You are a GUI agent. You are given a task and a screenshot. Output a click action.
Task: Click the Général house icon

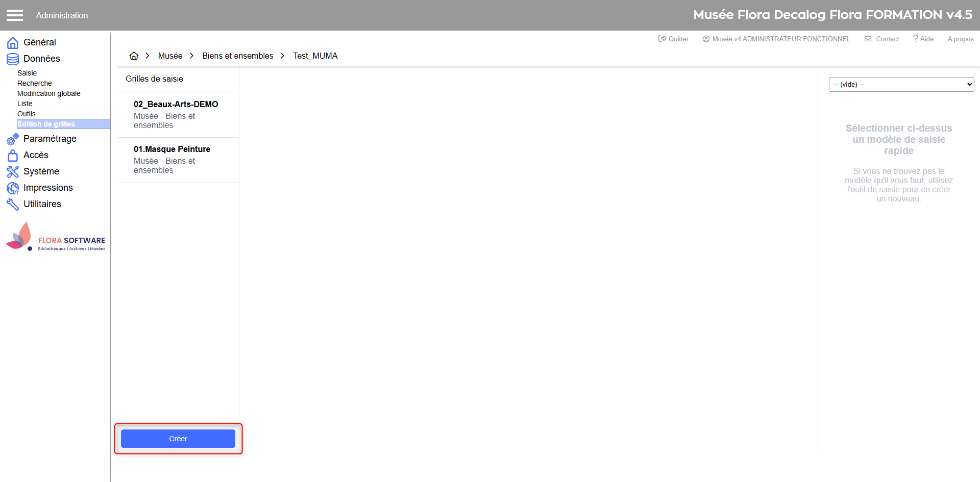tap(13, 42)
